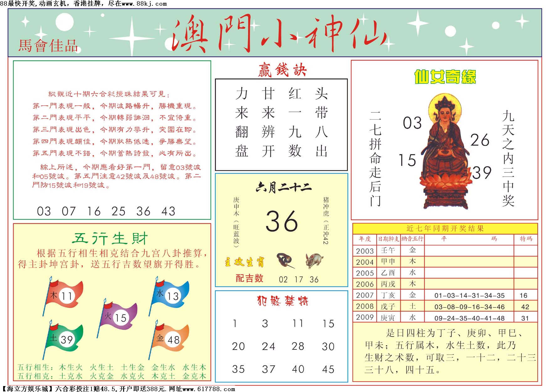
Task: Select the 赢钱诀 heading
Action: (281, 70)
